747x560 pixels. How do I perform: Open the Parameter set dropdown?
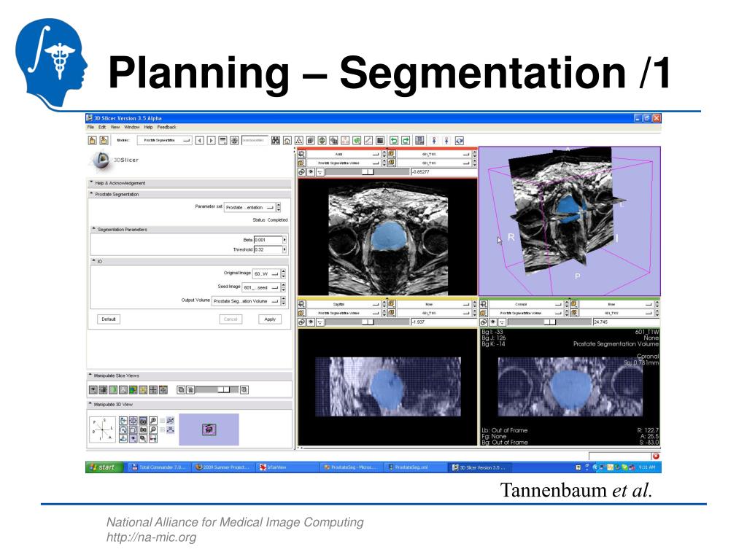tap(249, 208)
